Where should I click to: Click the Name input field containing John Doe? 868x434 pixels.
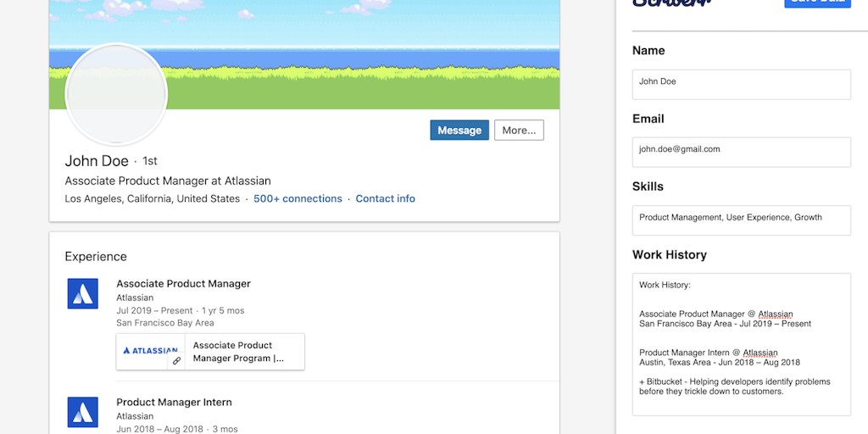click(x=741, y=85)
